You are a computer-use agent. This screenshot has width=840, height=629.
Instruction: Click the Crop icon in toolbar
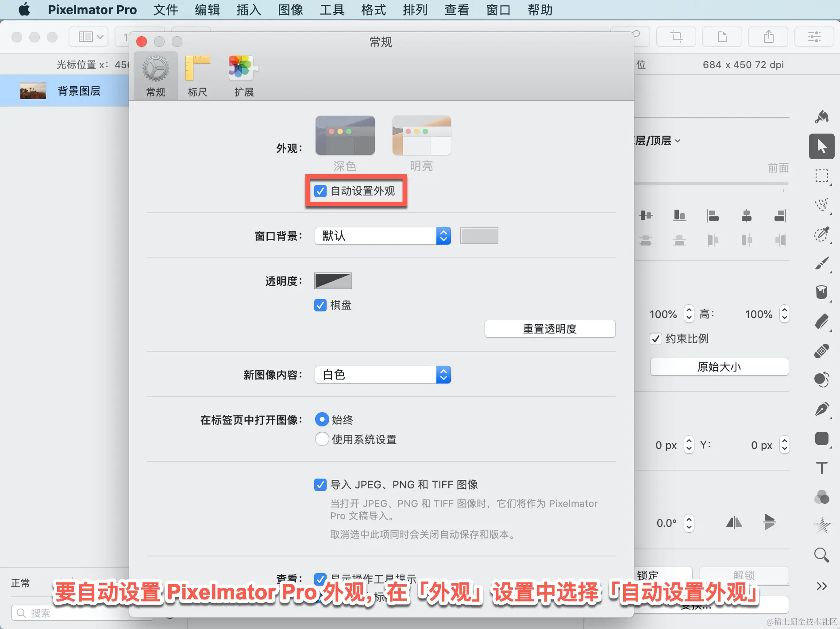tap(676, 36)
